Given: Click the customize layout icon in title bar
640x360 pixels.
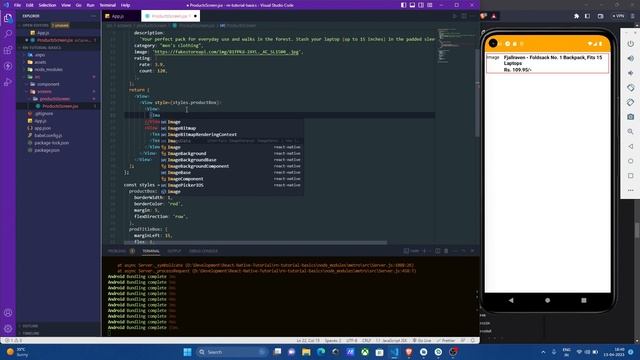Looking at the screenshot, I should point(430,5).
